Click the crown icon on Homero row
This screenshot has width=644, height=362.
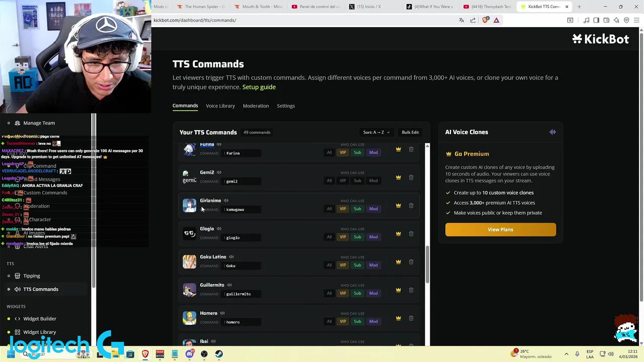398,318
